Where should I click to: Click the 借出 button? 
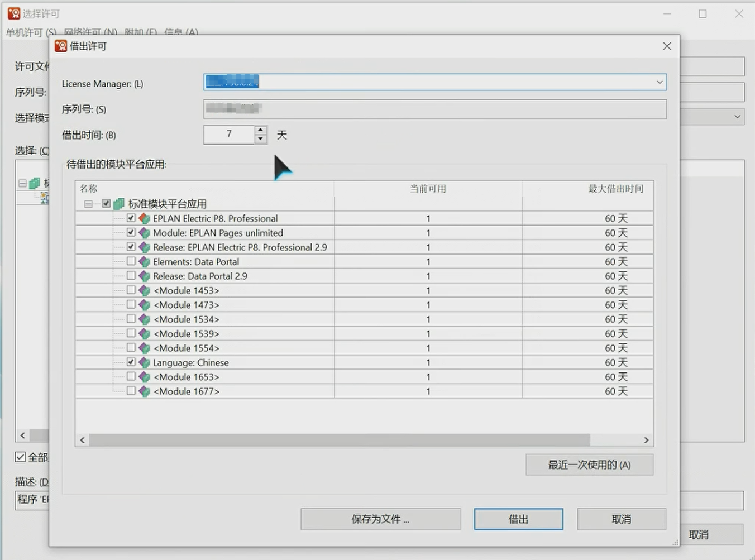[x=519, y=519]
